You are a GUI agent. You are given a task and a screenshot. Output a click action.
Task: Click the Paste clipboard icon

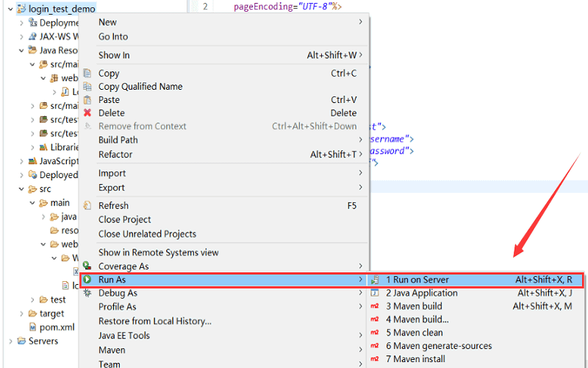[87, 99]
